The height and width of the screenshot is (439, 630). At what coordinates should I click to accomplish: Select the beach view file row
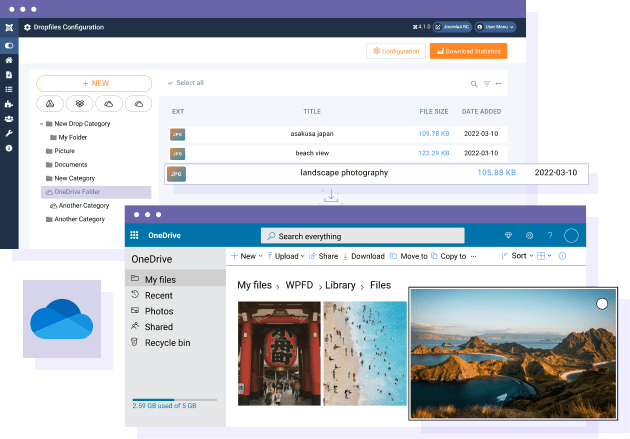pyautogui.click(x=338, y=153)
